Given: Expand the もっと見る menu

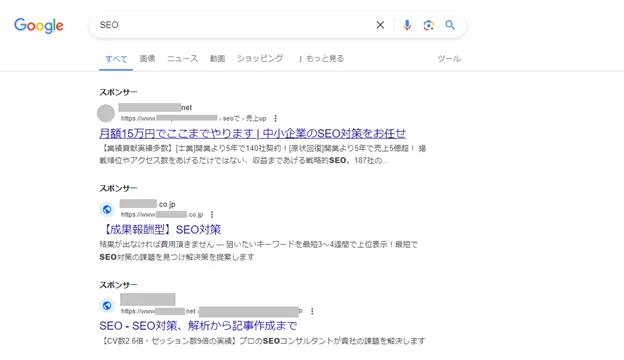Looking at the screenshot, I should pyautogui.click(x=321, y=58).
